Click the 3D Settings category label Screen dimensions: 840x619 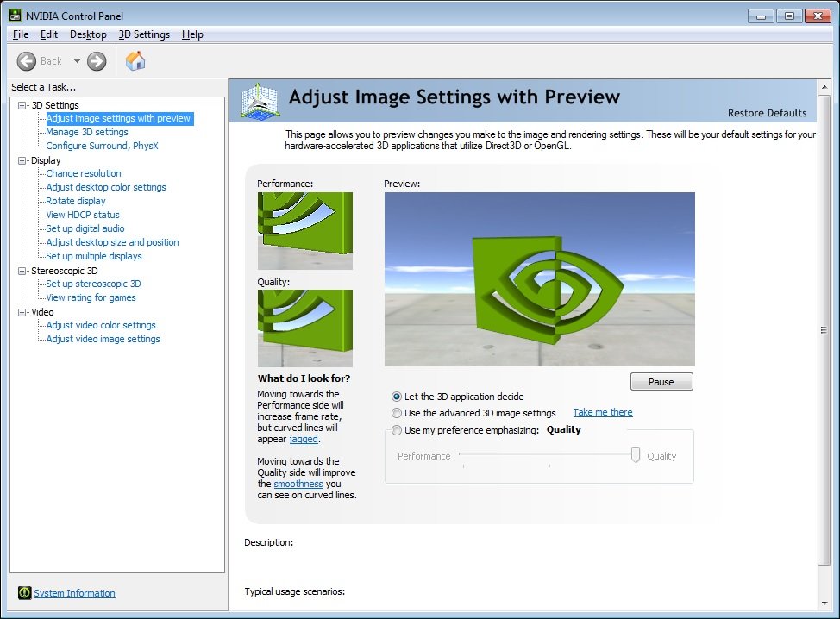(54, 105)
